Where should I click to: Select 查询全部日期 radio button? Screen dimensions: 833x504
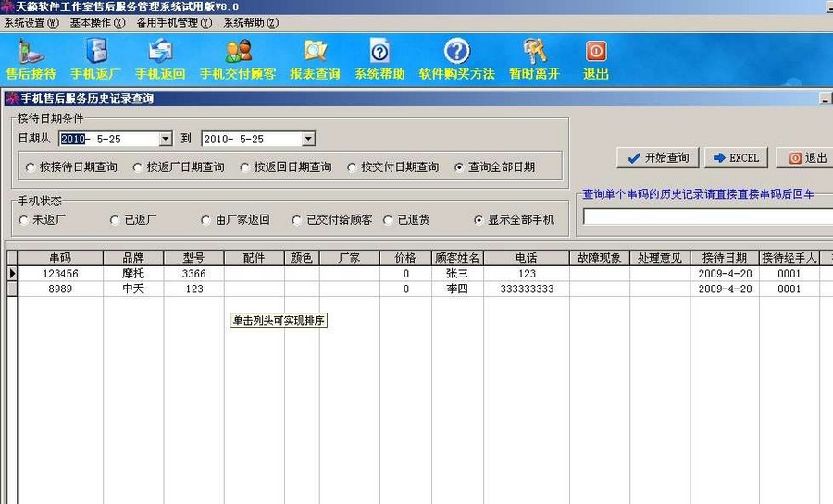pyautogui.click(x=459, y=167)
